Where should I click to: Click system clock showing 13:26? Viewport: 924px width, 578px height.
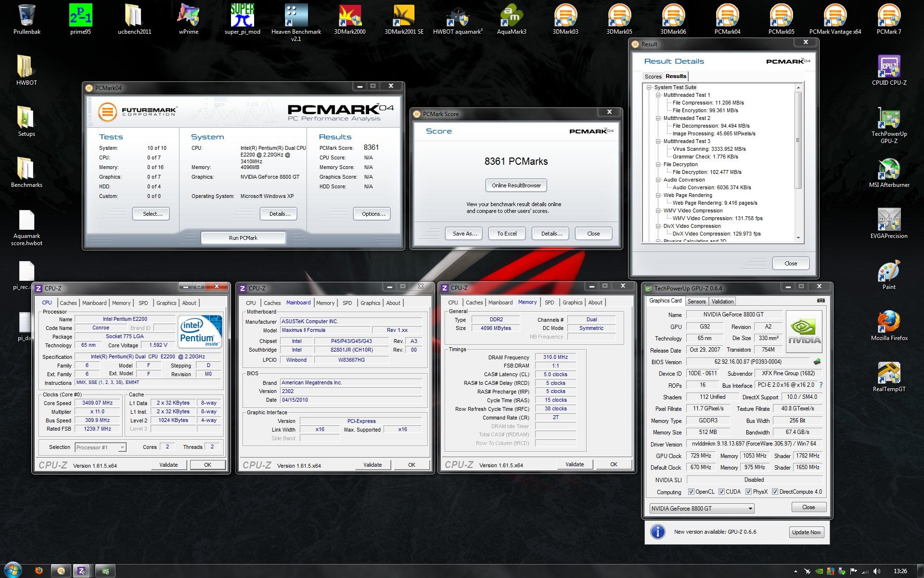click(x=900, y=571)
